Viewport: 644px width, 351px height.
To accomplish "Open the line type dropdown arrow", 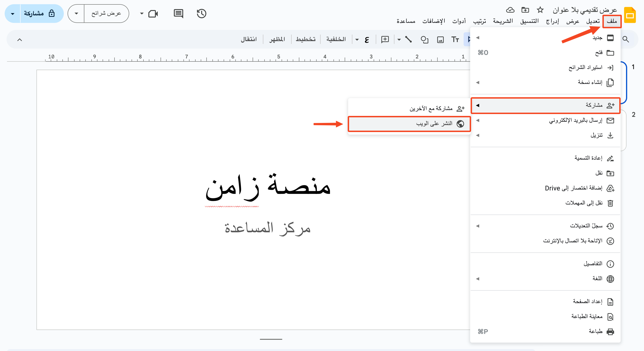I will [399, 39].
